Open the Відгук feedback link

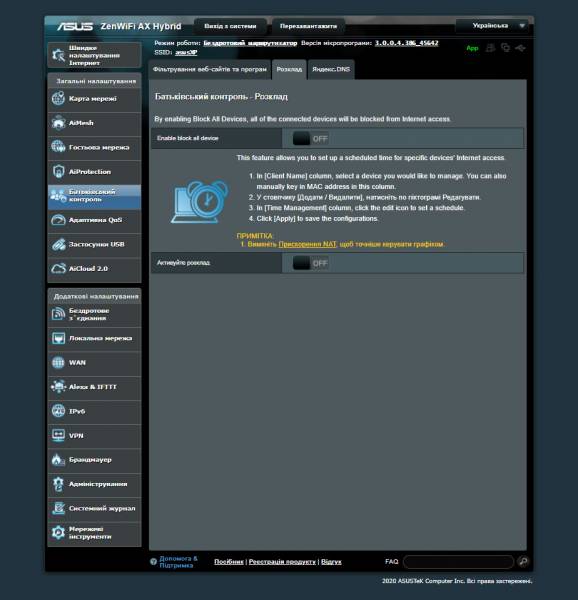[x=331, y=562]
